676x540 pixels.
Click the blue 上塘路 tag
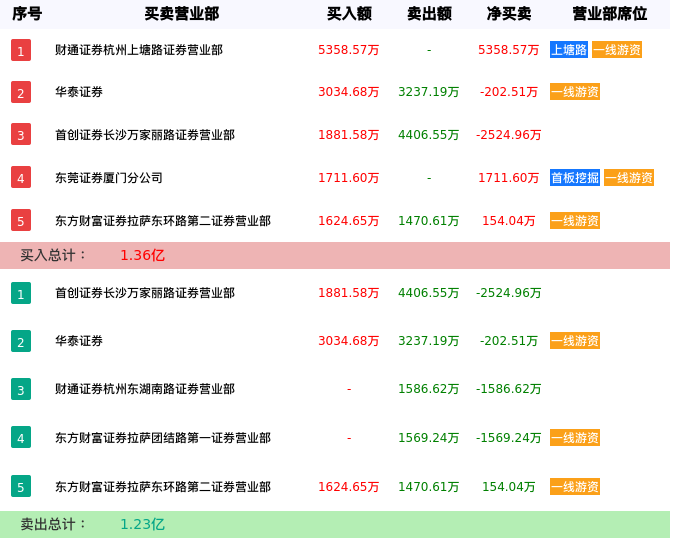(569, 50)
